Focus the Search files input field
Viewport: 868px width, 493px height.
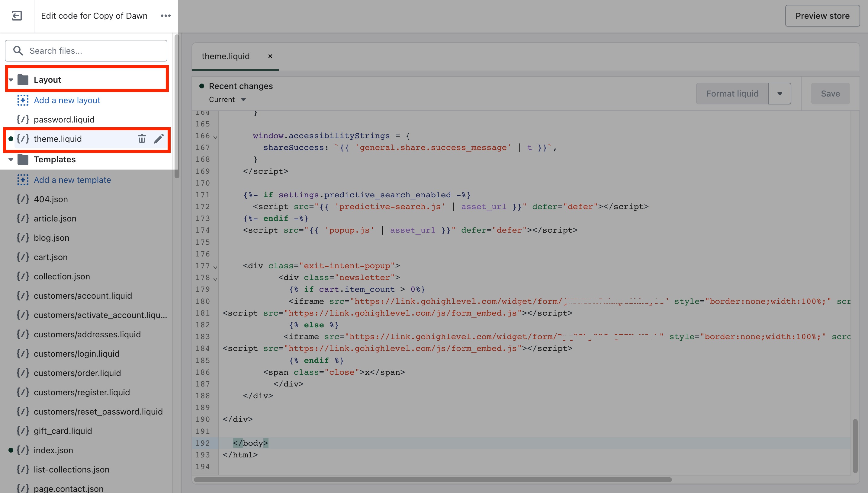86,51
